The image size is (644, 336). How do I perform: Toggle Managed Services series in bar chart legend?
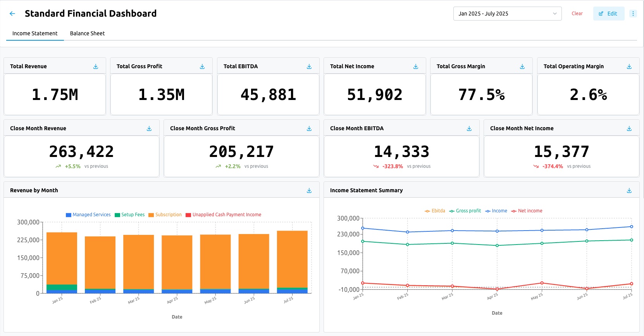click(91, 215)
